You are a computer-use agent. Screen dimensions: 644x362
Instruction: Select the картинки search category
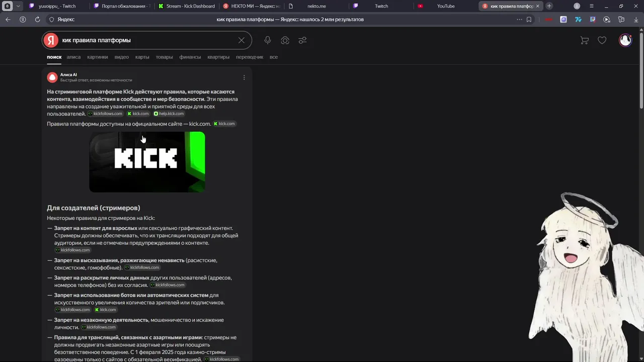coord(98,57)
